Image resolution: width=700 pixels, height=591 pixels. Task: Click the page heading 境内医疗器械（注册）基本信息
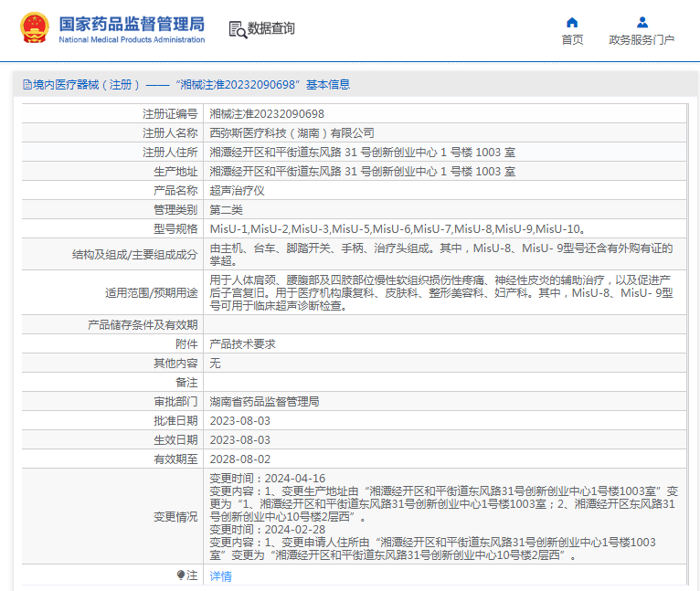(192, 84)
